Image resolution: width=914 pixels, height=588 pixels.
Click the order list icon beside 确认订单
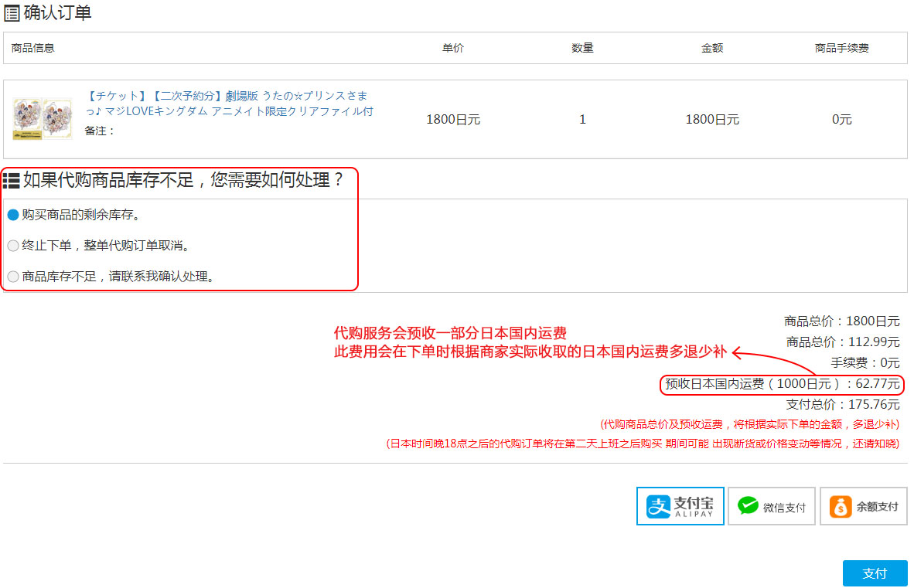12,13
